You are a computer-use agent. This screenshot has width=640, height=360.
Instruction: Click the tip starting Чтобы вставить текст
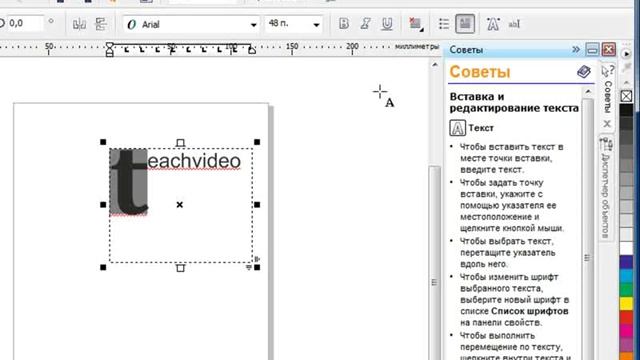(512, 158)
